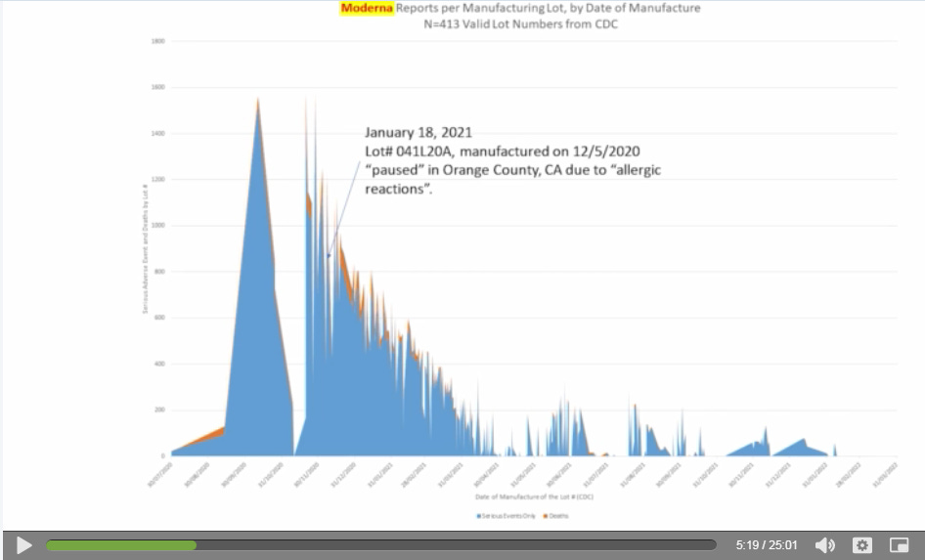The image size is (925, 560).
Task: Click the highlighted 'Moderna' title word
Action: [367, 8]
